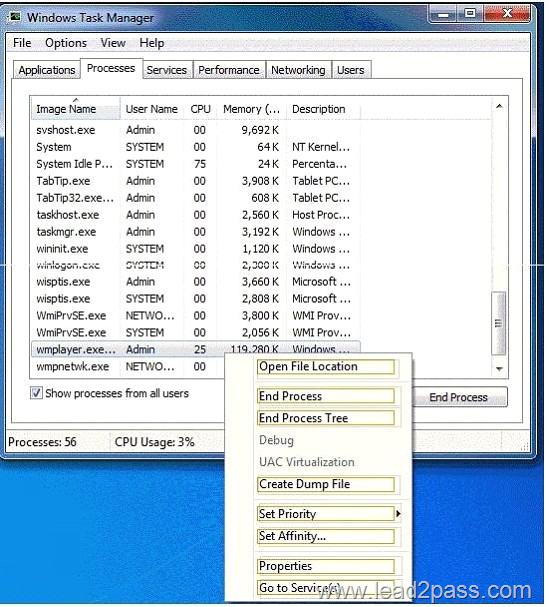This screenshot has height=607, width=549.
Task: Choose Open File Location in context menu
Action: pyautogui.click(x=325, y=367)
